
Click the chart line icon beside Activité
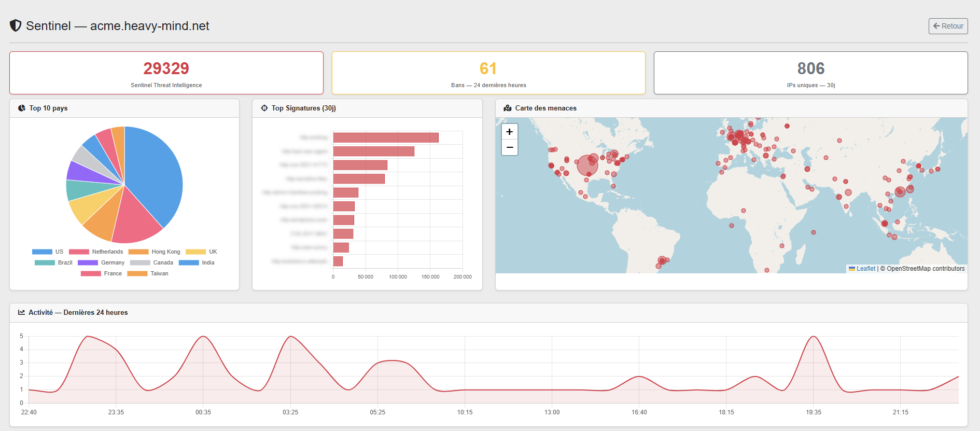pyautogui.click(x=21, y=312)
